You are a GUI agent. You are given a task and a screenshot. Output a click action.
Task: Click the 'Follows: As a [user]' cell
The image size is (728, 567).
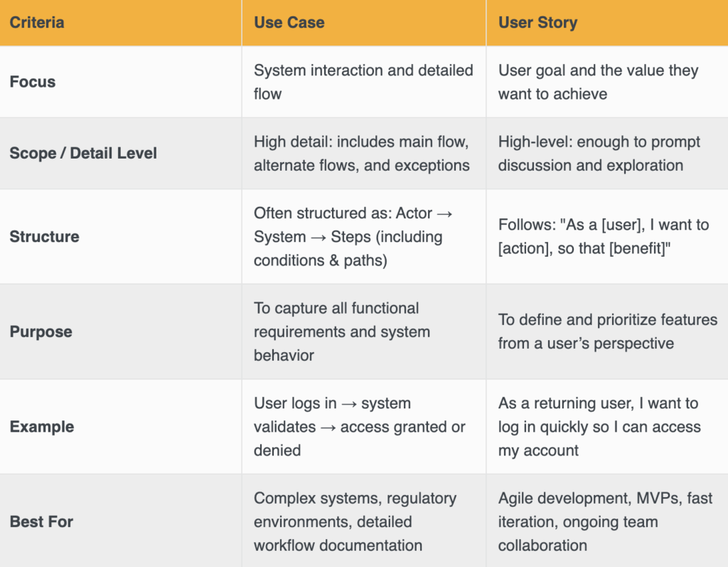click(x=603, y=236)
